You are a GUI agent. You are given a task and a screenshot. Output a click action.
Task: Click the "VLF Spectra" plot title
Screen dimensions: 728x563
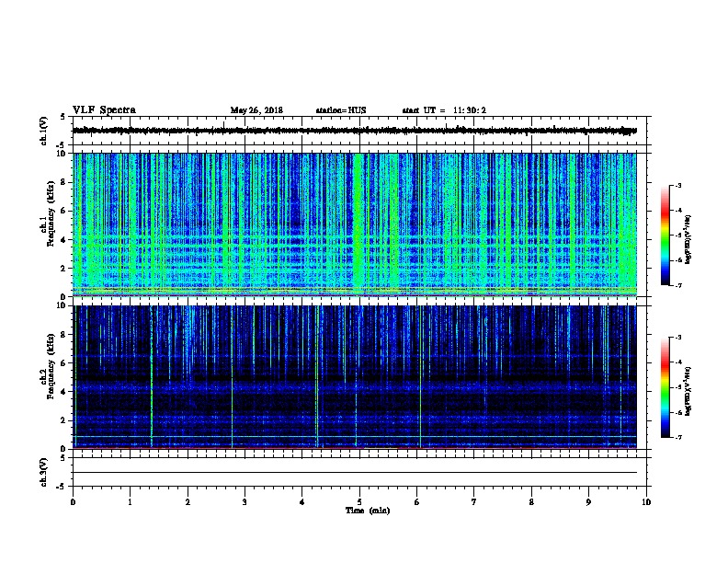tap(104, 110)
